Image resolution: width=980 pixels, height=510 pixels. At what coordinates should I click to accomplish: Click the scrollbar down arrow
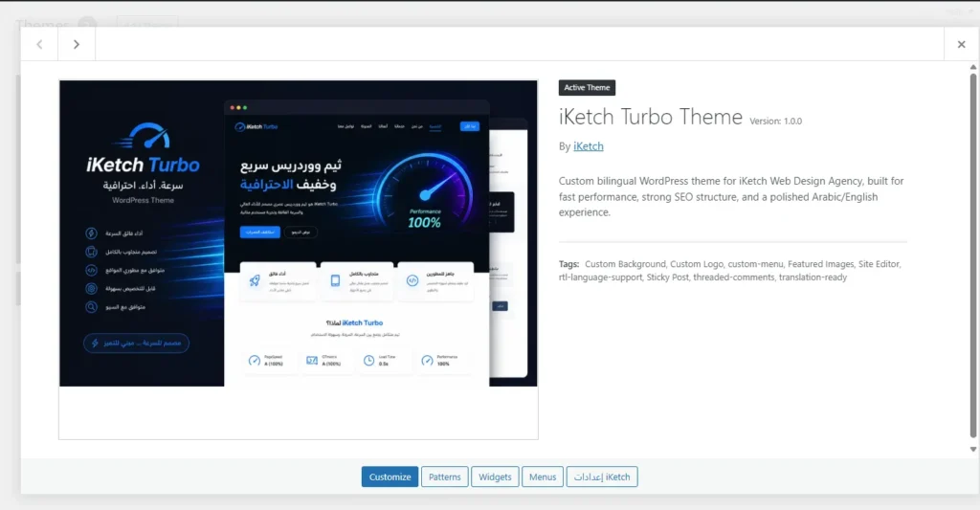point(973,450)
